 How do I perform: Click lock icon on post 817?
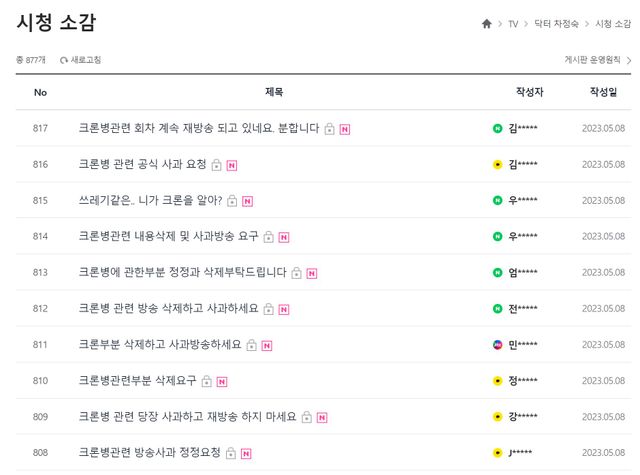tap(329, 129)
